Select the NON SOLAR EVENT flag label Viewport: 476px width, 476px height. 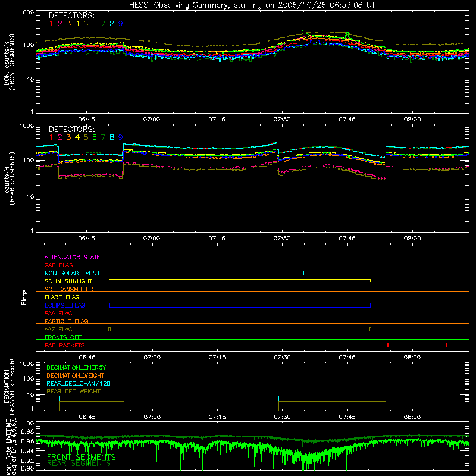[x=72, y=273]
